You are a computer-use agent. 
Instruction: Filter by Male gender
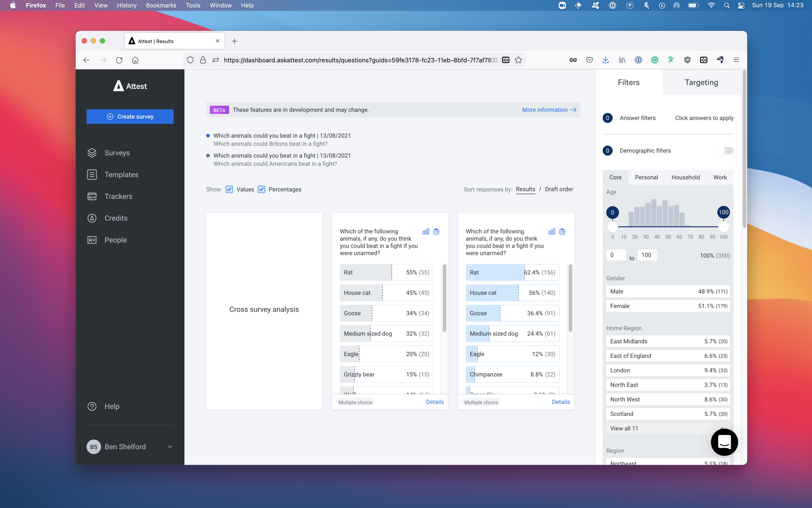pyautogui.click(x=668, y=291)
